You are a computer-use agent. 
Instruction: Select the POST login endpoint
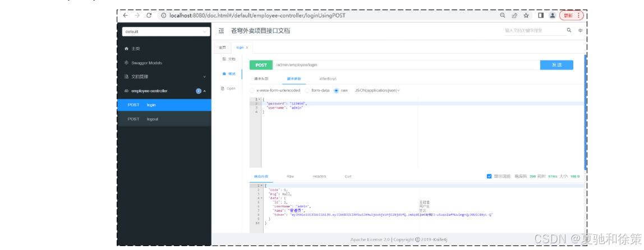[x=164, y=105]
